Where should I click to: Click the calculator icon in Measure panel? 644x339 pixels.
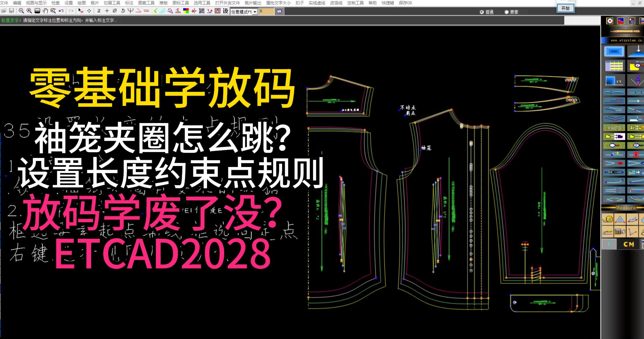click(620, 232)
